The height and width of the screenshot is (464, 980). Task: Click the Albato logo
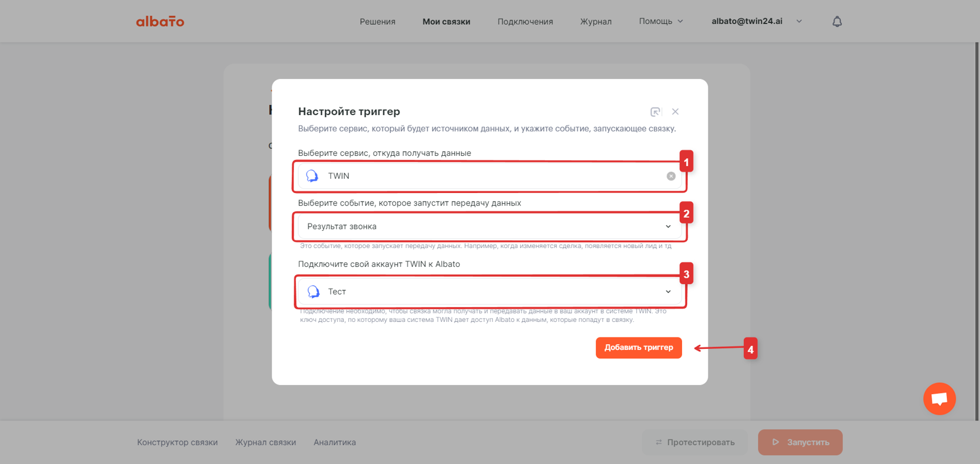coord(160,21)
